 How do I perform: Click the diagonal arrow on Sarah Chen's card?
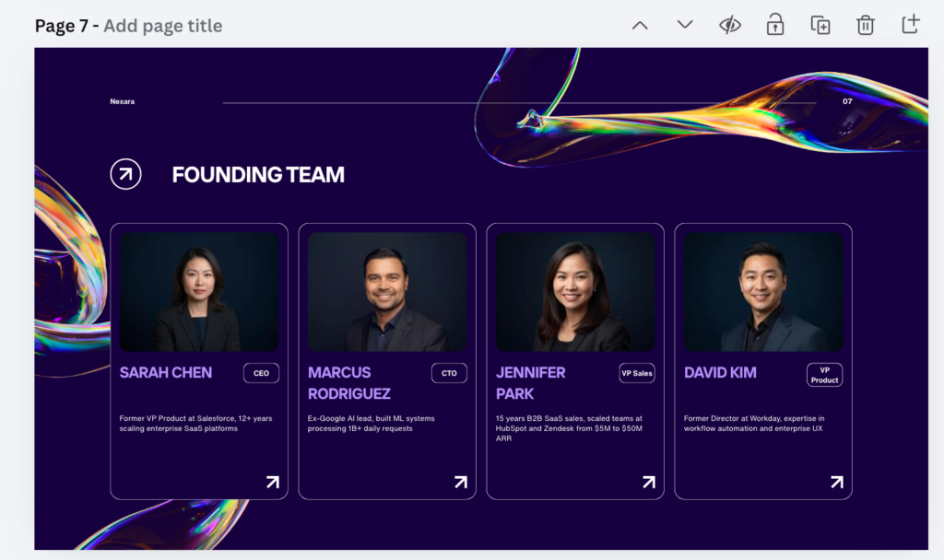[272, 481]
